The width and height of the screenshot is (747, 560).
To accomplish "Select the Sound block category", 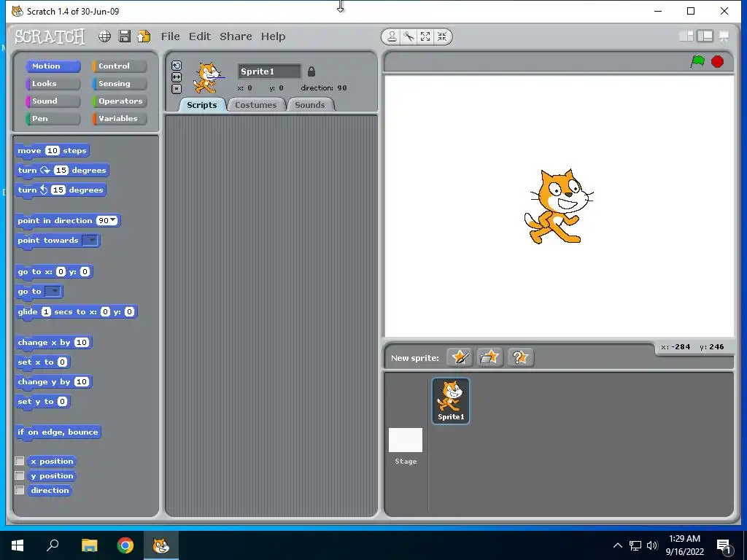I will coord(53,101).
